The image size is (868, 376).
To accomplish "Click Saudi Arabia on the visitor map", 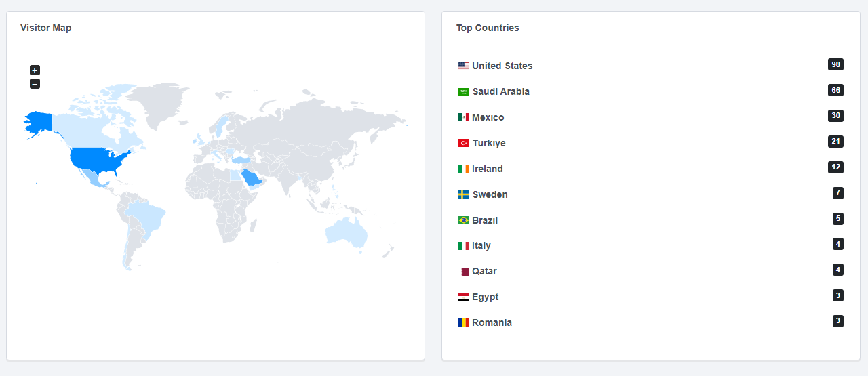I will pos(252,177).
